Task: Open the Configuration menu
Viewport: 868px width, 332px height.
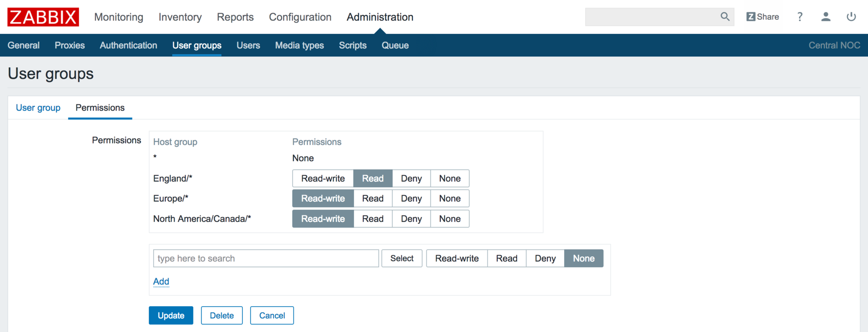Action: tap(300, 17)
